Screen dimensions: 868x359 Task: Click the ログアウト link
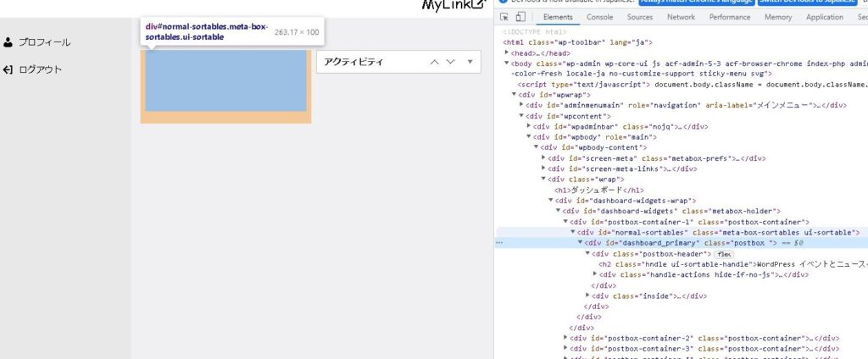pyautogui.click(x=41, y=69)
